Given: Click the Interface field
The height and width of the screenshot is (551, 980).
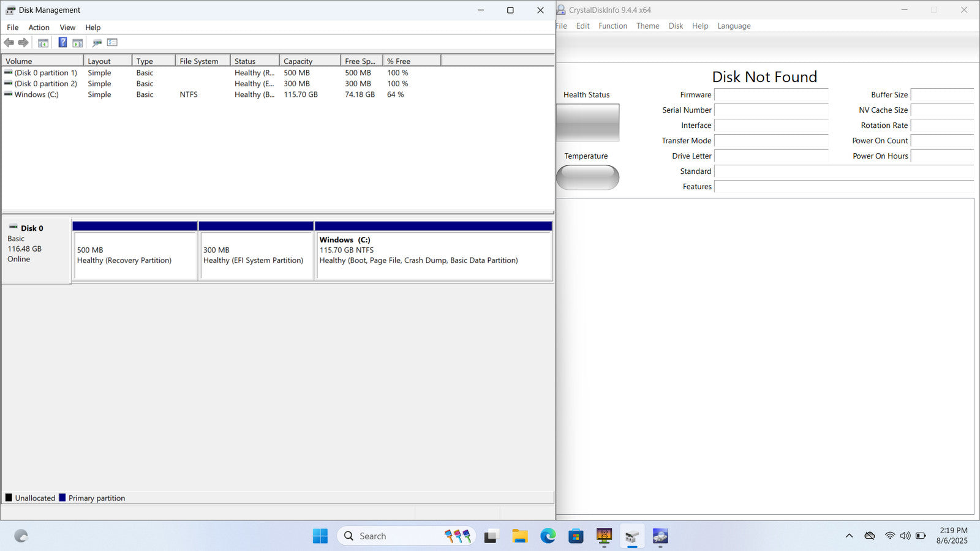Looking at the screenshot, I should point(771,126).
